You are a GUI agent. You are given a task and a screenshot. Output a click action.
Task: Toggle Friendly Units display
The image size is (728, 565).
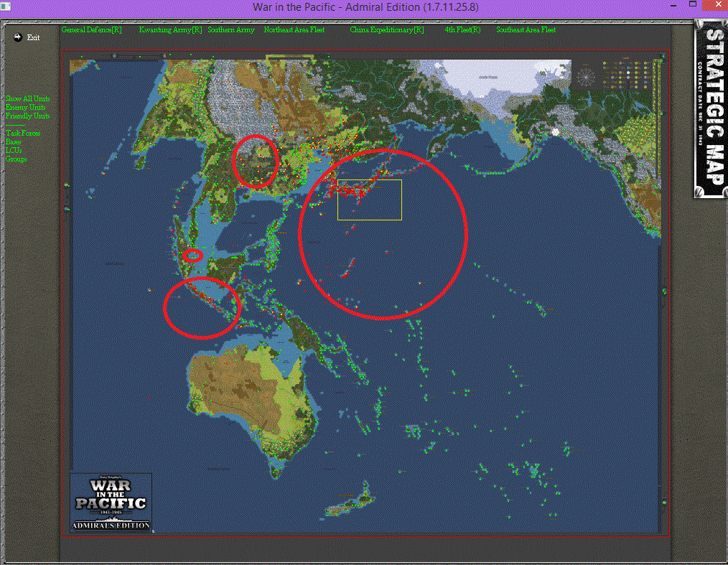[x=27, y=116]
